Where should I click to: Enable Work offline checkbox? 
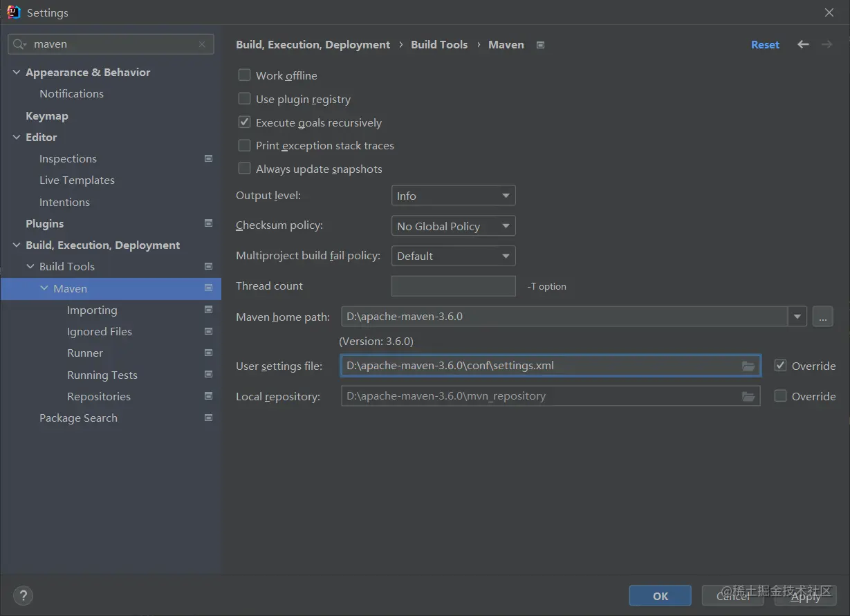click(x=244, y=75)
